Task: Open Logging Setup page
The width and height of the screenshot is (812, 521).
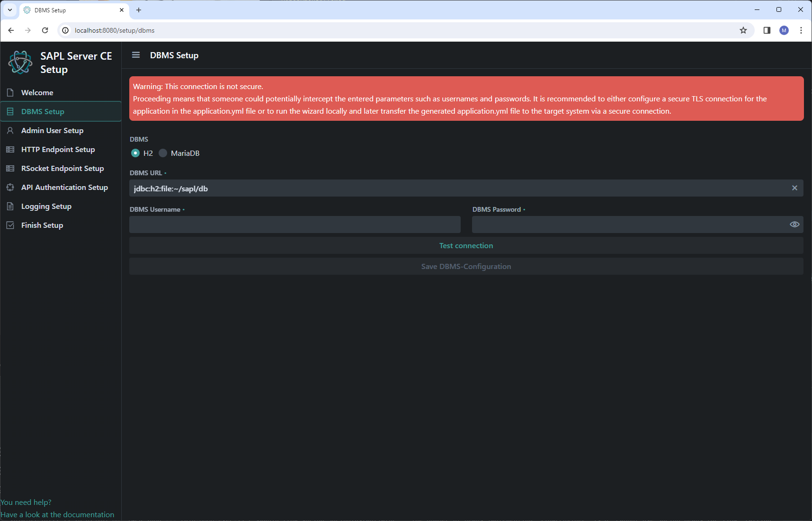Action: coord(61,206)
